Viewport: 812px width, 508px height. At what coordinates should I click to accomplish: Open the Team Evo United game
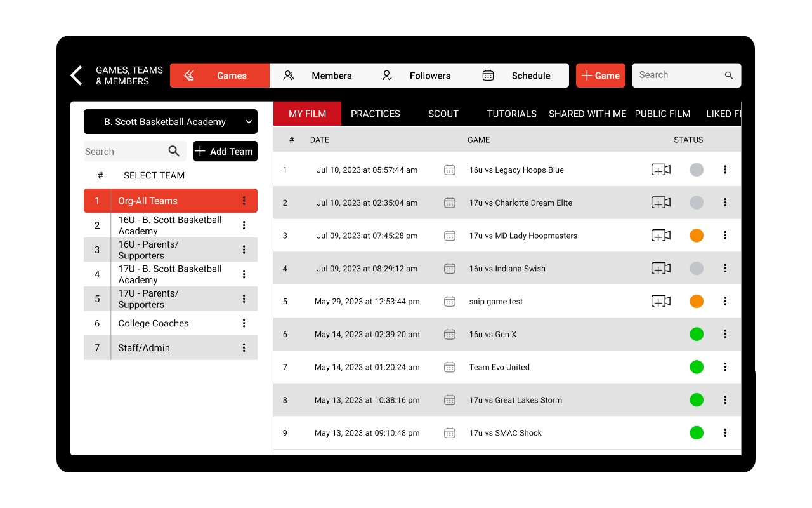pos(499,367)
